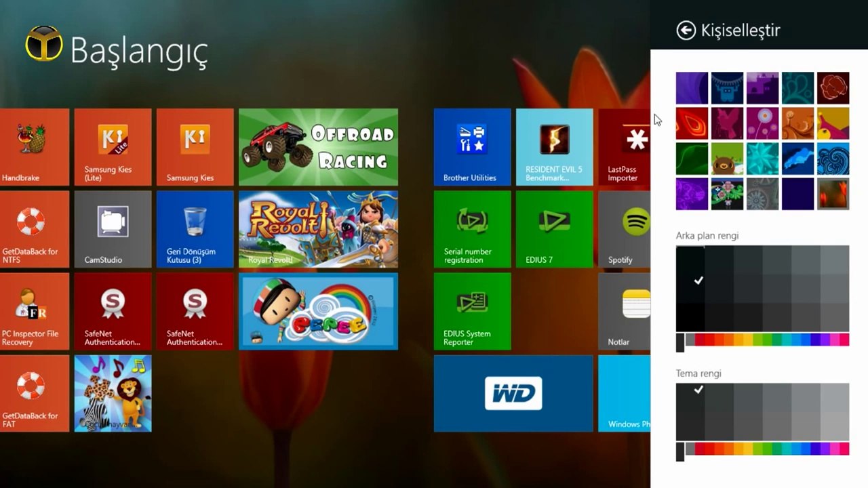
Task: Choose the brown bear on green pattern
Action: (727, 159)
